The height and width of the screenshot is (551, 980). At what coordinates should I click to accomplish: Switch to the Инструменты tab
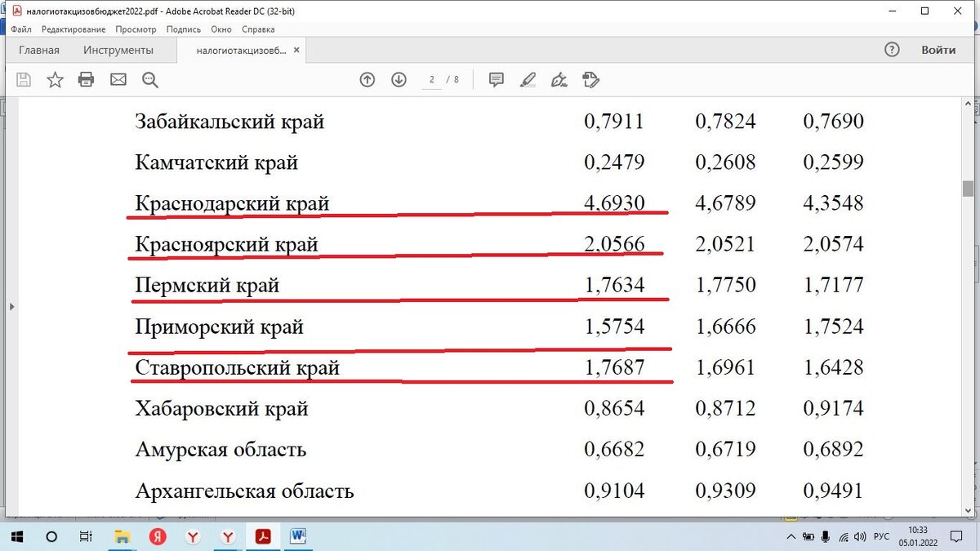click(x=118, y=50)
